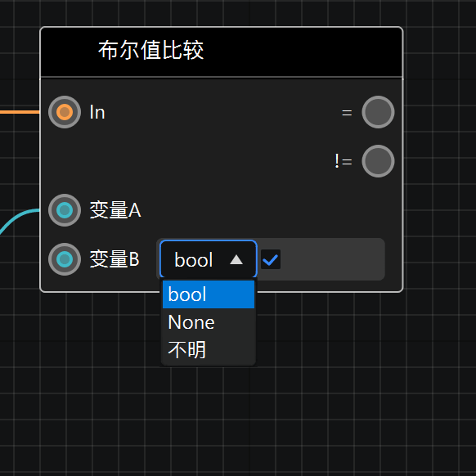Click the gray != output port

pyautogui.click(x=378, y=161)
